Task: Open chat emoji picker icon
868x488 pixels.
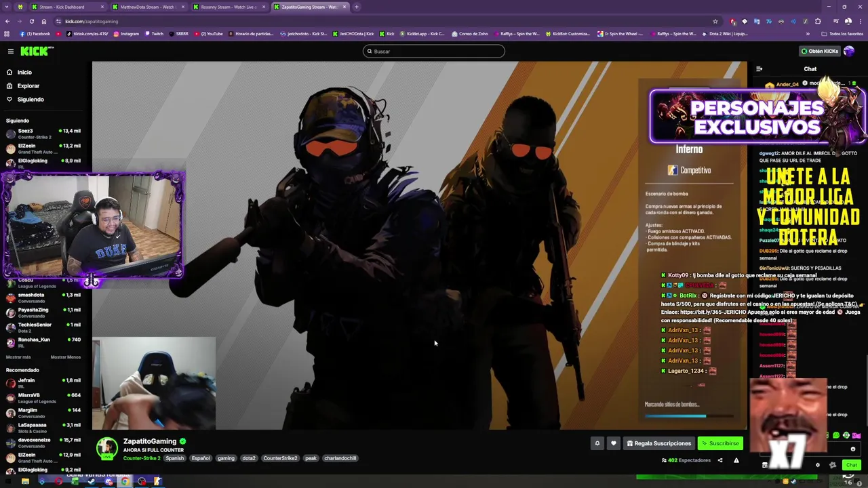Action: pyautogui.click(x=853, y=449)
